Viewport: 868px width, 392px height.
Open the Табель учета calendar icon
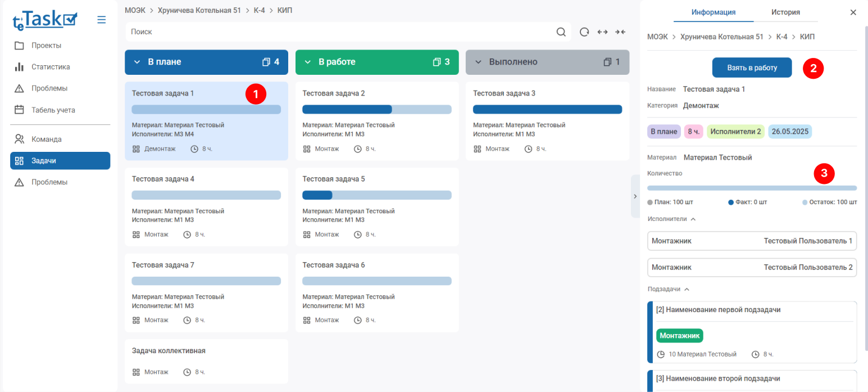coord(19,110)
